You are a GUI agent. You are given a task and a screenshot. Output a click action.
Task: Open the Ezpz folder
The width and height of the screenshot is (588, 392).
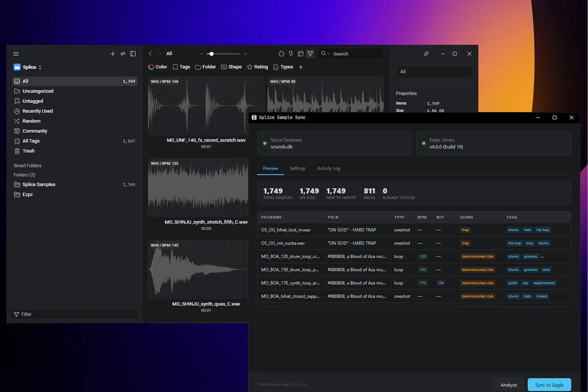tap(74, 194)
